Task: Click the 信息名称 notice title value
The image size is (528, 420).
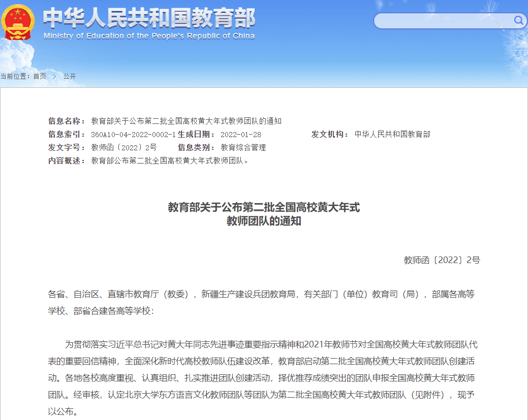Action: click(186, 121)
